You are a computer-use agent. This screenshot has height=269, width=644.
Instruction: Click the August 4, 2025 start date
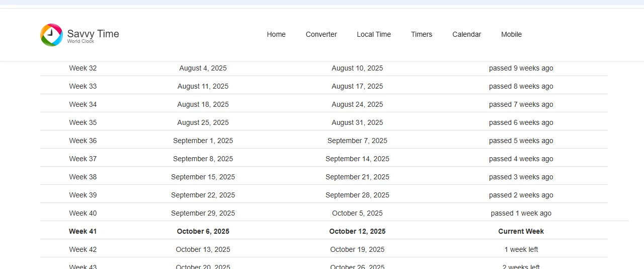coord(203,68)
